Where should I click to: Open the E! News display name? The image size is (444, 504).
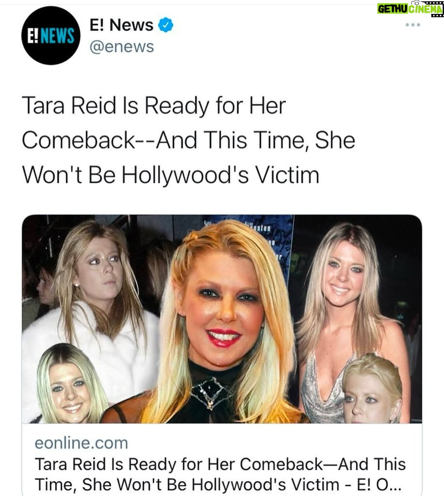coord(122,25)
